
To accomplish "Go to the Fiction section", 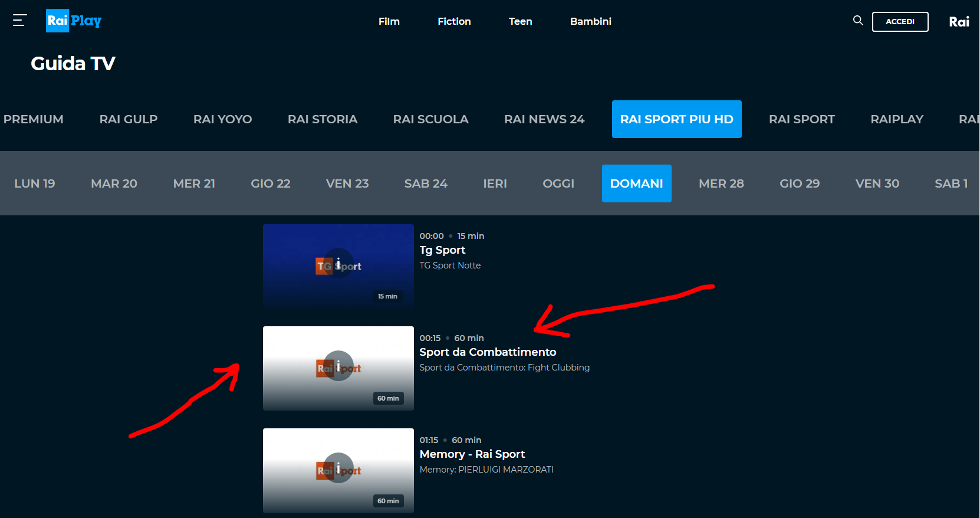I will (454, 21).
